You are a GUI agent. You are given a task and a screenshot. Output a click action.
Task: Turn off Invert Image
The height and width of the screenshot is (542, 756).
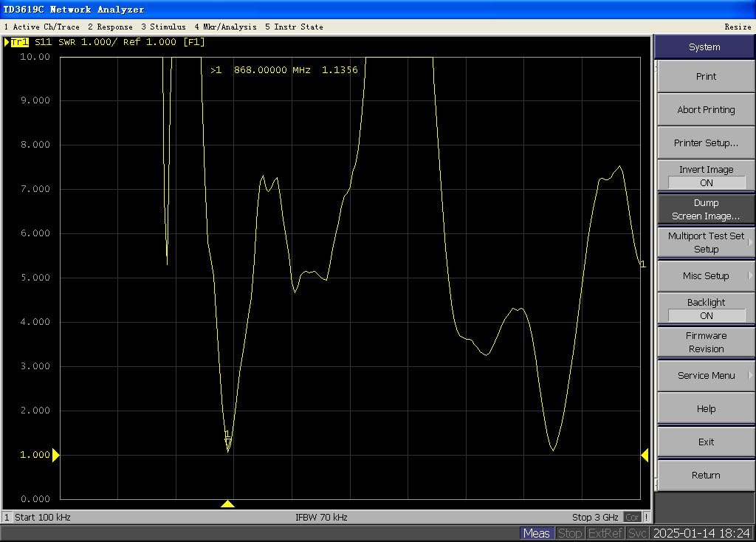[704, 176]
